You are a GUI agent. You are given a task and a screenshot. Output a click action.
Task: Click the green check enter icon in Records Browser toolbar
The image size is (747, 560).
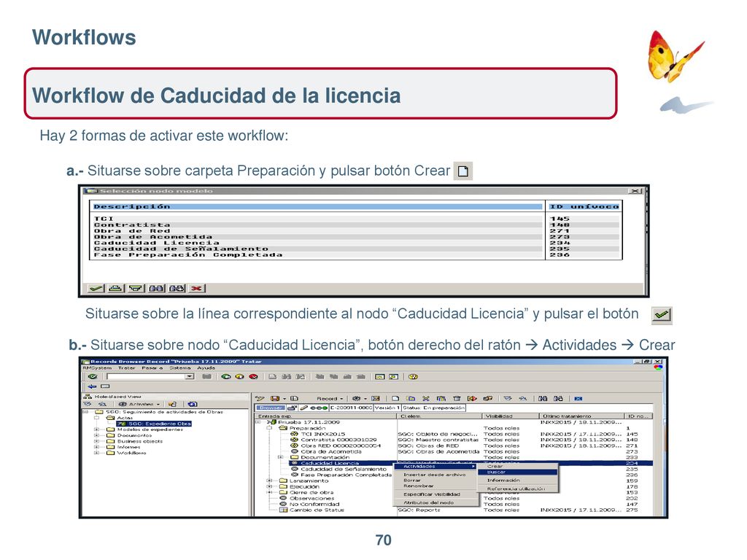pyautogui.click(x=92, y=377)
